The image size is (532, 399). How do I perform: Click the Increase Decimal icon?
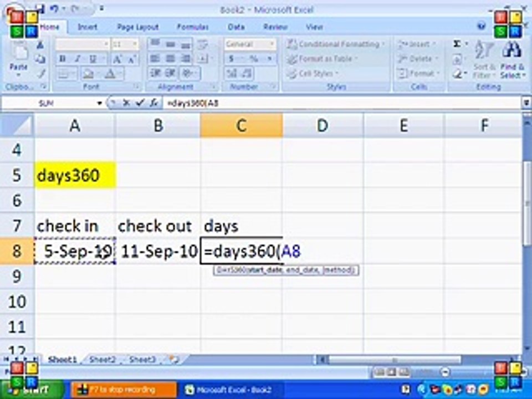tap(232, 73)
